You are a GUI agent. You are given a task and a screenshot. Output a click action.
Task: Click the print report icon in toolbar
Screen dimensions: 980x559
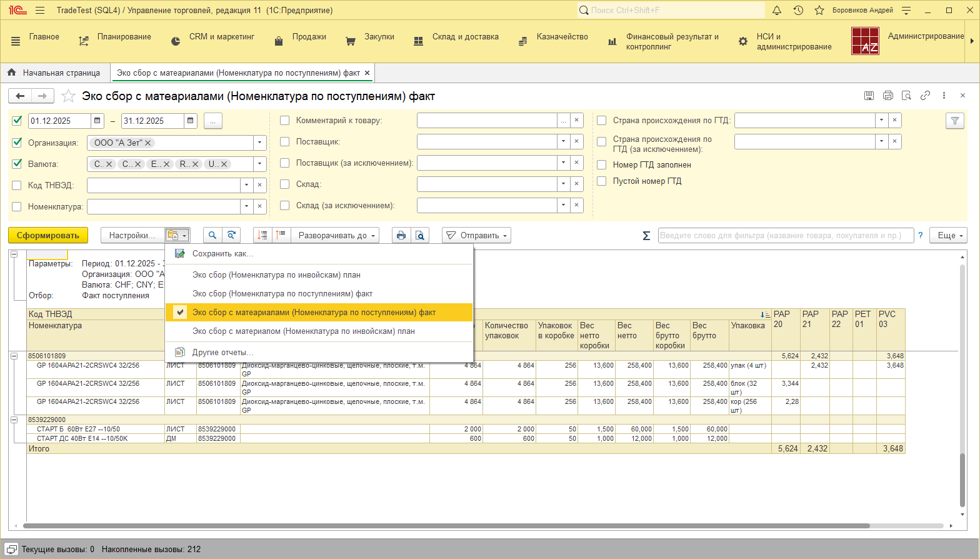click(401, 236)
